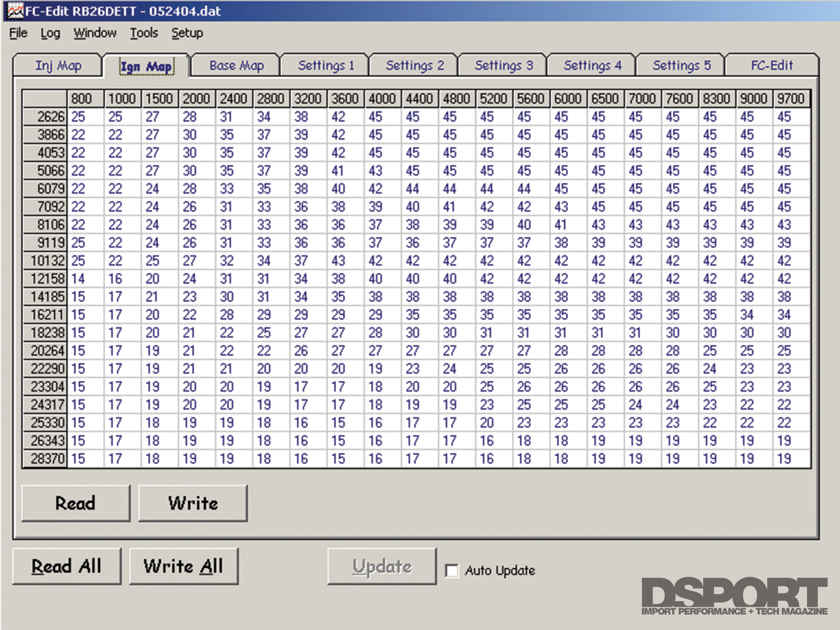Open the Settings 5 tab
Viewport: 840px width, 630px height.
click(681, 66)
